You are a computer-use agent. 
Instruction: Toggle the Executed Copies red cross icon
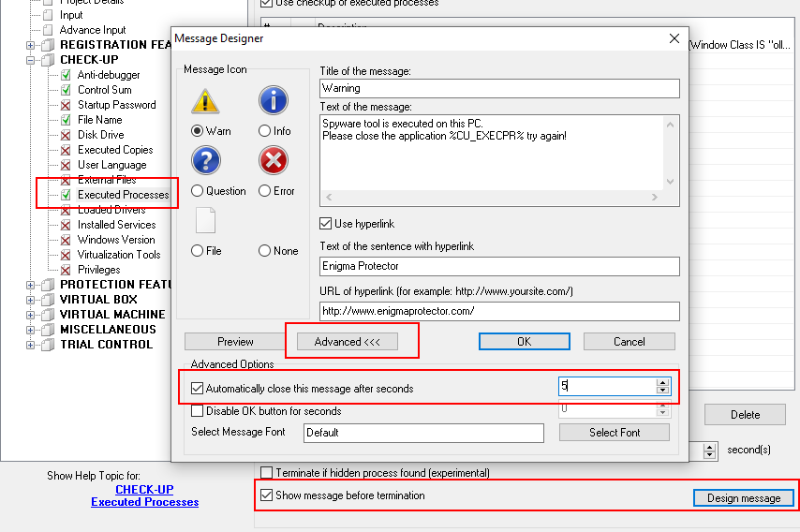66,150
